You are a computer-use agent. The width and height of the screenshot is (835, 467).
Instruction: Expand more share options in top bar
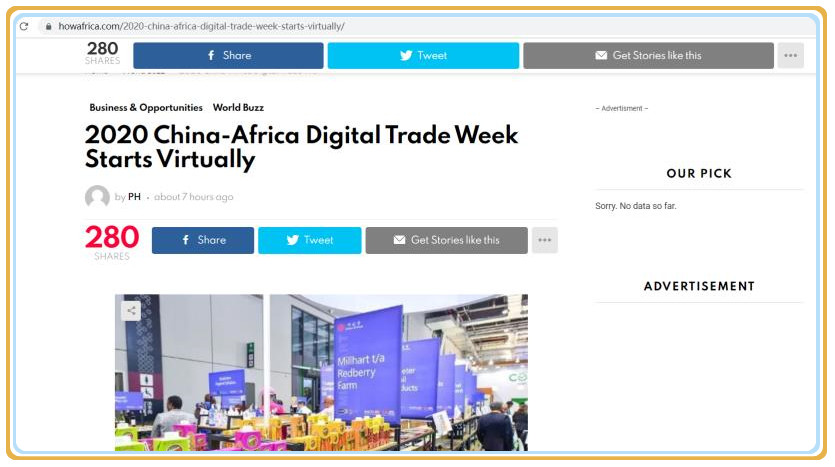pyautogui.click(x=790, y=55)
